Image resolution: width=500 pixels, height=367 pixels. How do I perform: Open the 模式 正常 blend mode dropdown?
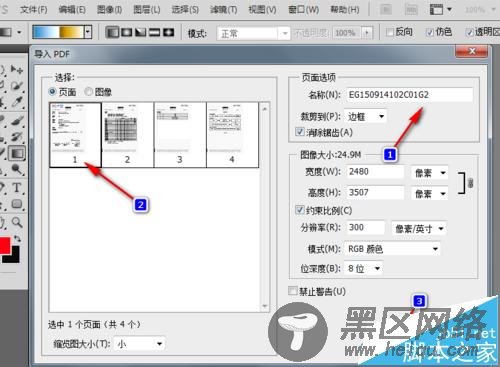coord(253,33)
